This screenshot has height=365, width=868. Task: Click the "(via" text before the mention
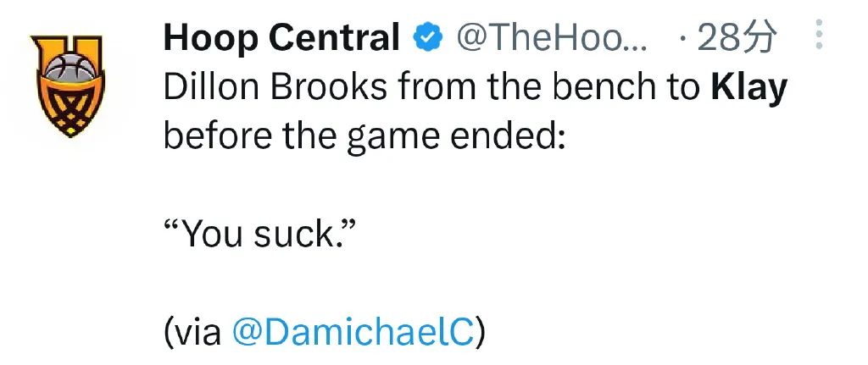(193, 333)
